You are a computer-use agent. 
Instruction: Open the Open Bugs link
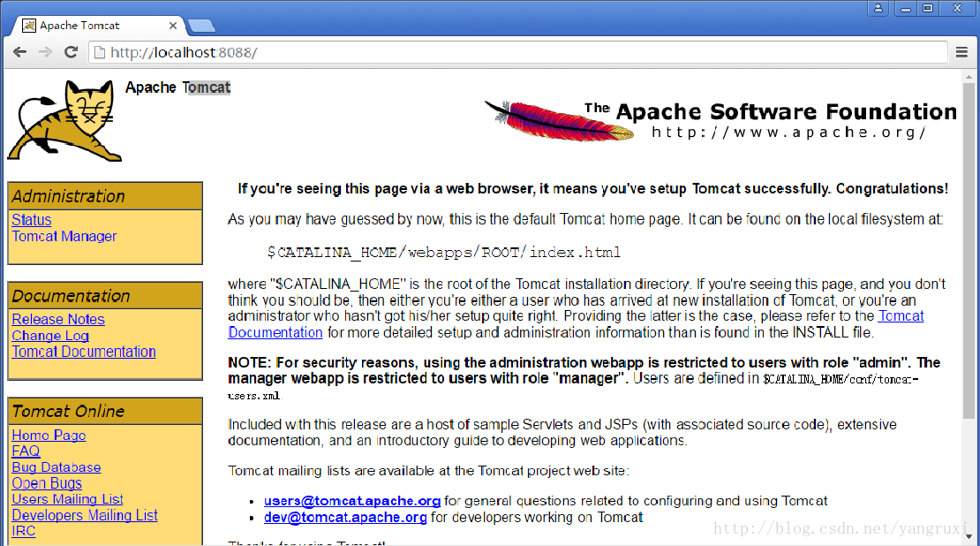[x=47, y=483]
